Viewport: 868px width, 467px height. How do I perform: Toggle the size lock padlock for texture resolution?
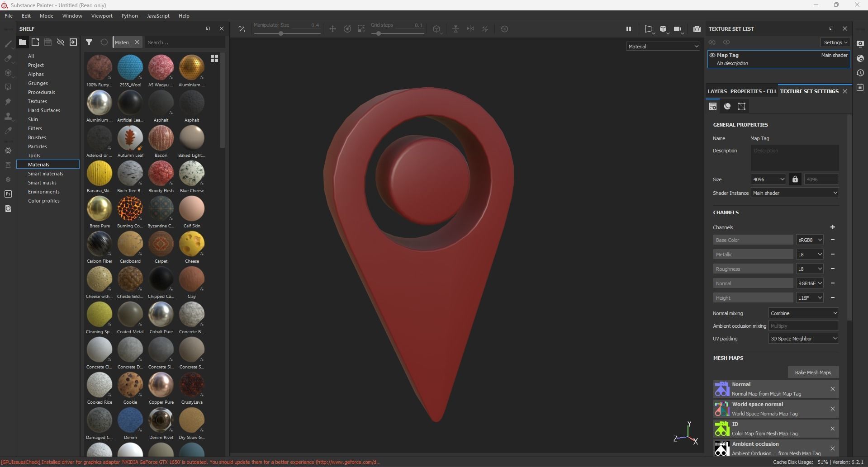795,179
